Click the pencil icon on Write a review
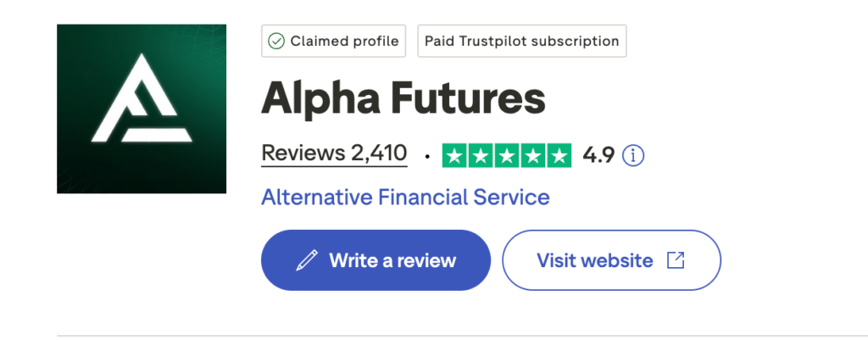Image resolution: width=868 pixels, height=340 pixels. tap(305, 260)
